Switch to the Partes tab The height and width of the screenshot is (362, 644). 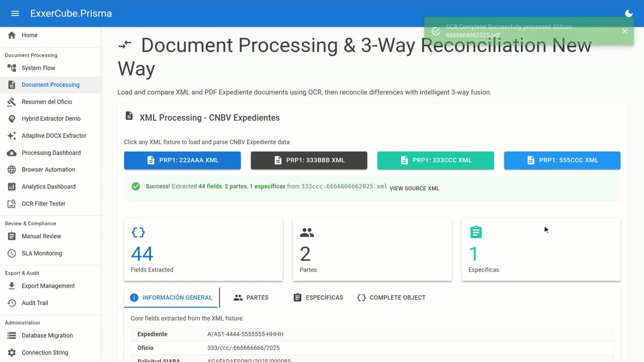tap(251, 298)
